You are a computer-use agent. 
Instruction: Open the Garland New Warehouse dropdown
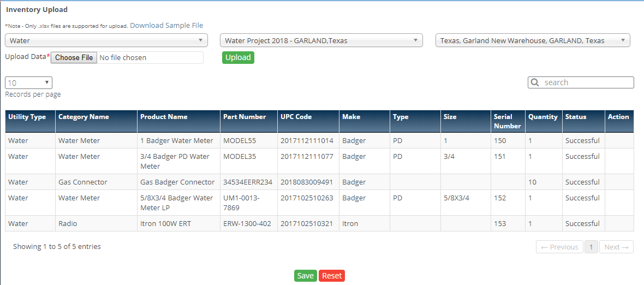pos(532,40)
